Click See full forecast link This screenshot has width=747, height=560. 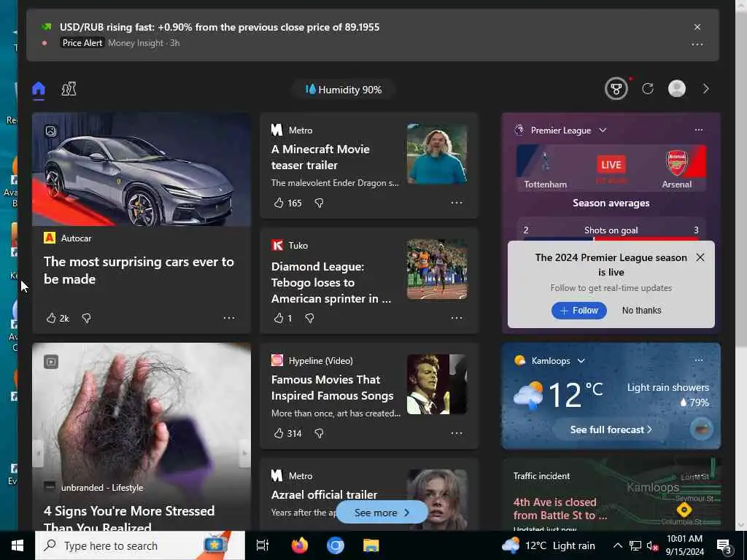tap(611, 429)
